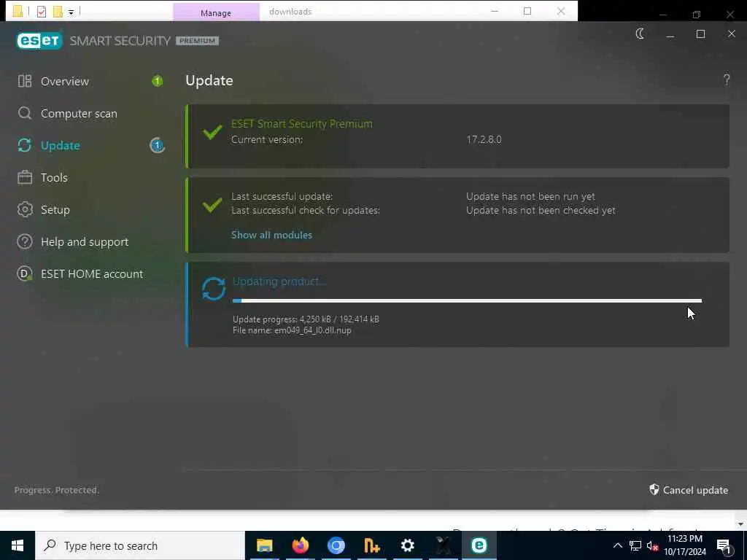Open the quick access toolbar dropdown in Explorer

point(71,12)
